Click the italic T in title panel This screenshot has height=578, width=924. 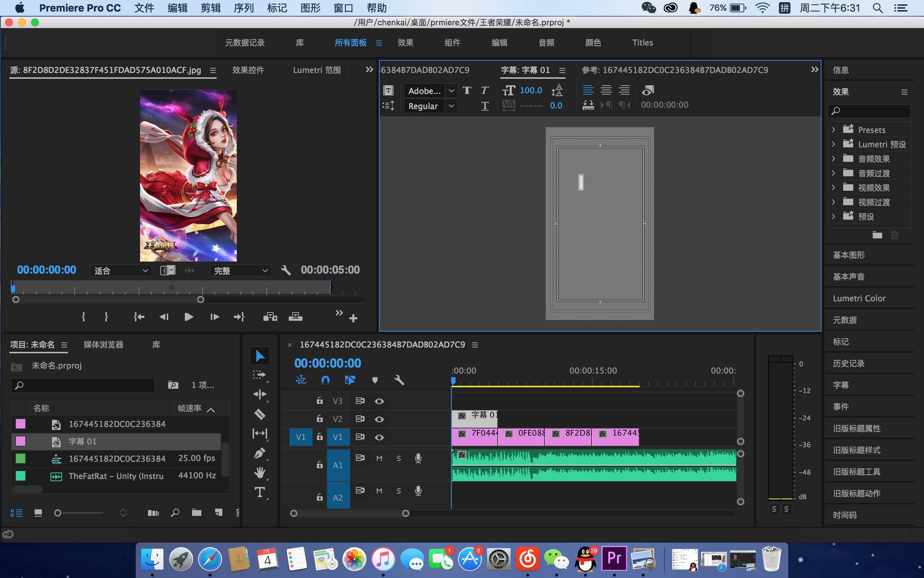coord(484,91)
